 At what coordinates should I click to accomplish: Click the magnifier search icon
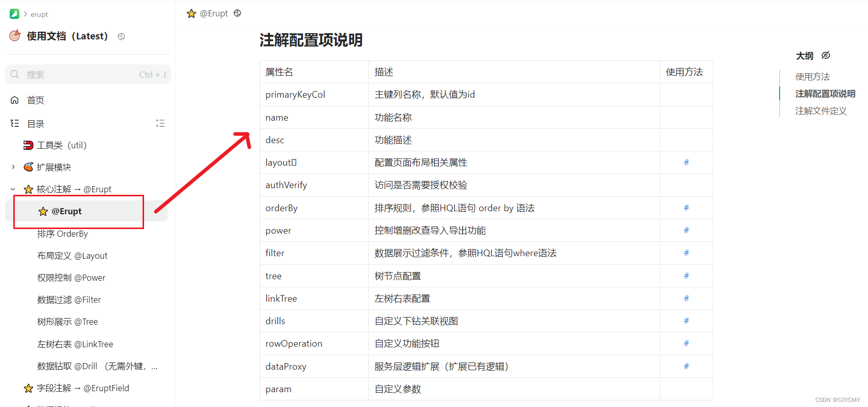(15, 75)
